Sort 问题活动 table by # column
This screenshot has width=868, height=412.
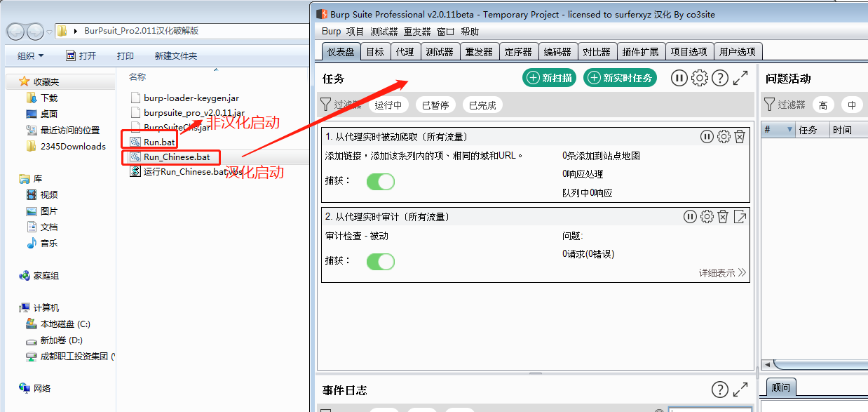[x=778, y=130]
